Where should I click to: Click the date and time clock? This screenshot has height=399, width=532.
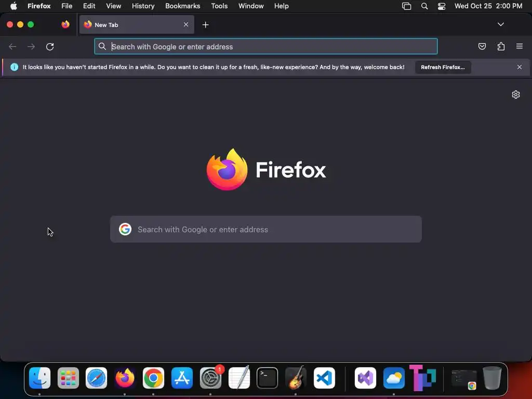point(488,6)
